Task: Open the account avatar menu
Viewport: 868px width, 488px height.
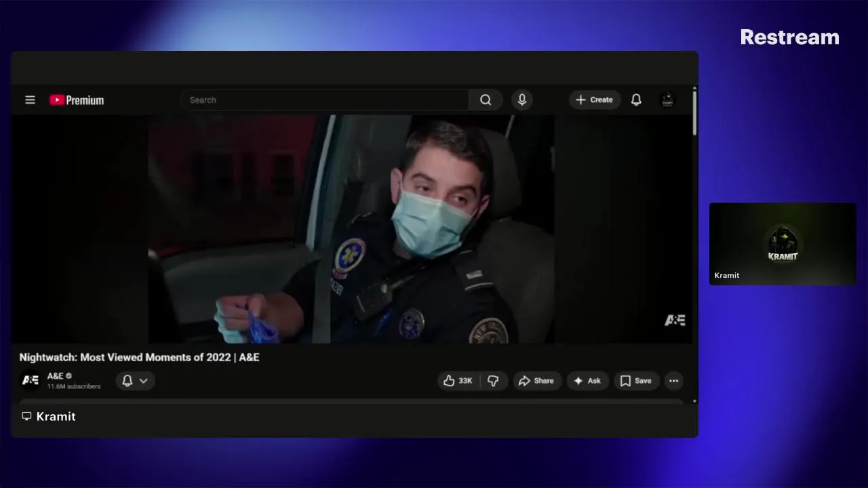Action: tap(667, 100)
